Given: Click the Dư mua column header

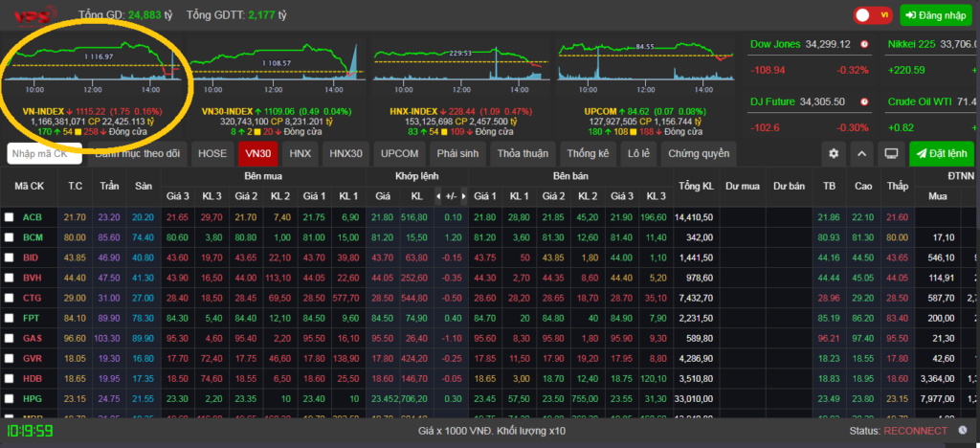Looking at the screenshot, I should click(x=743, y=187).
